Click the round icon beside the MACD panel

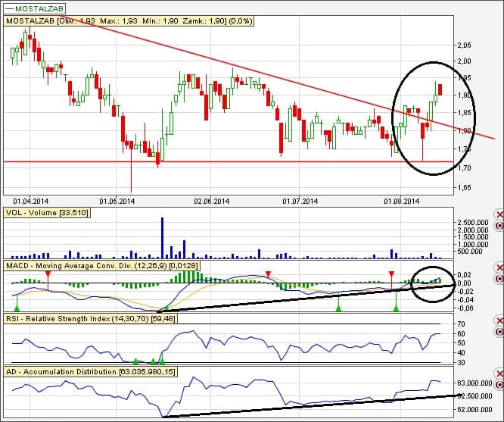tap(499, 279)
